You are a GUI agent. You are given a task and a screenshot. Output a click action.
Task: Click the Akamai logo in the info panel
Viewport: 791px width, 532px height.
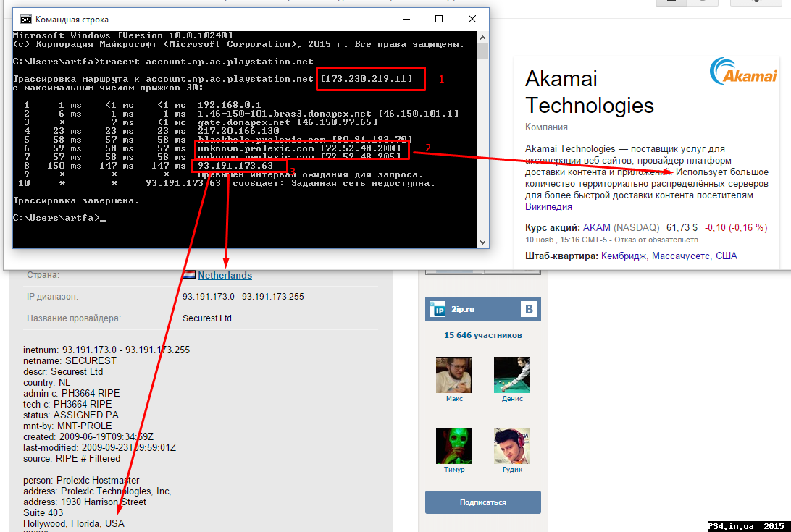click(743, 71)
